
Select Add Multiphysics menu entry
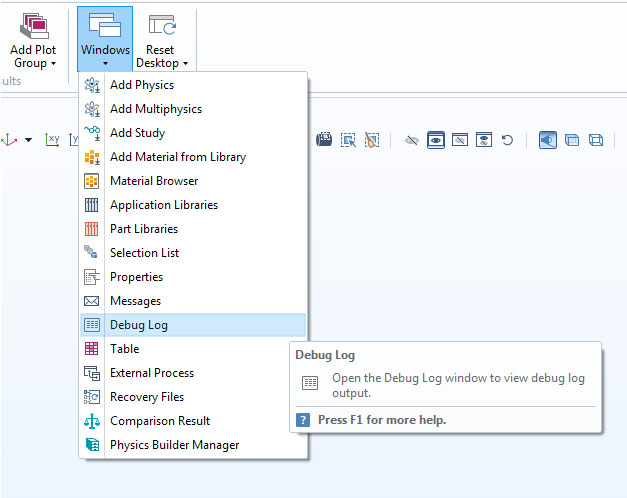click(x=155, y=109)
